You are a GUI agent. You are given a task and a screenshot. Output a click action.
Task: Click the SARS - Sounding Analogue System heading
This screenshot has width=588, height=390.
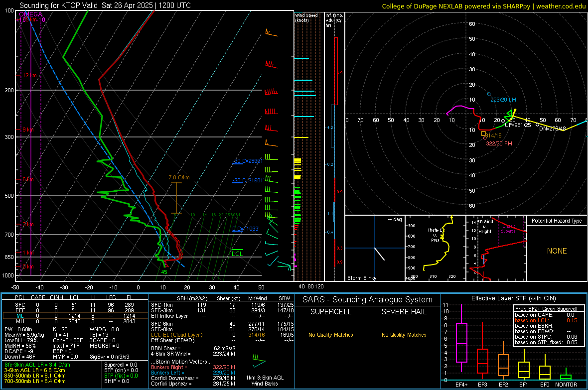(x=368, y=300)
